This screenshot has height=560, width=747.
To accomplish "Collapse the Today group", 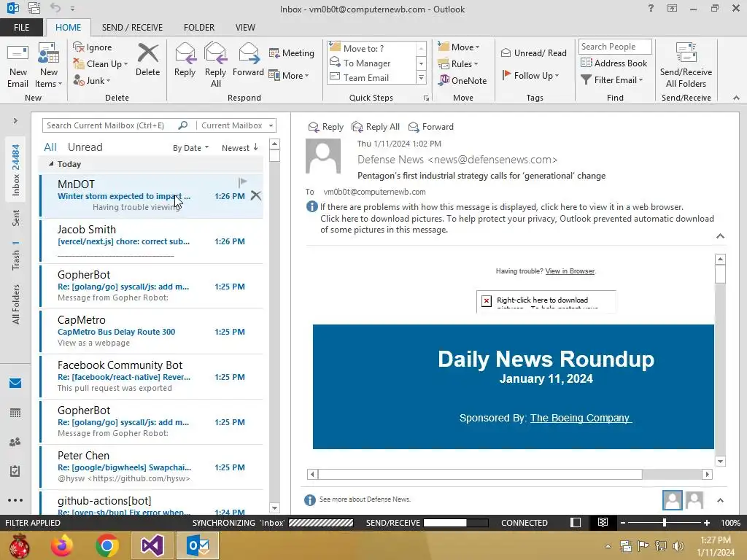I will [51, 164].
